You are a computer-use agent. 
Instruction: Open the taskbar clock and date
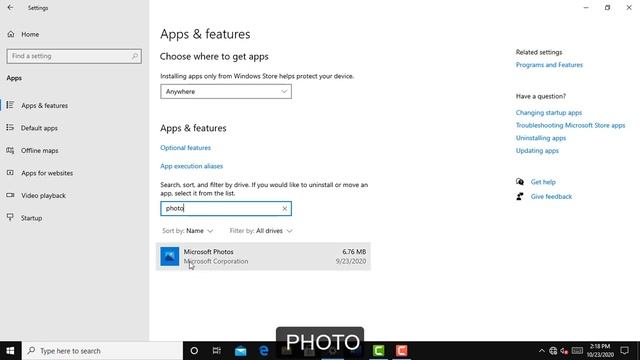point(600,351)
